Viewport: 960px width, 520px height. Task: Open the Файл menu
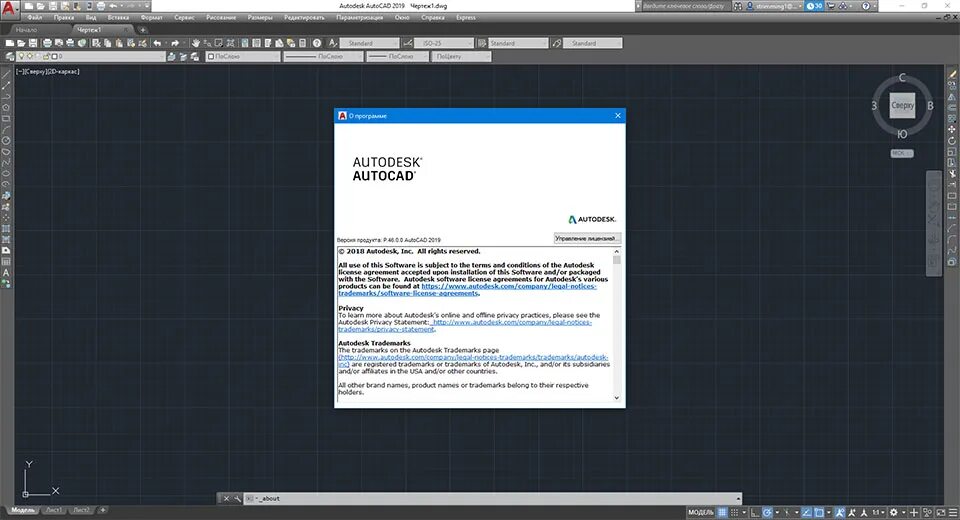click(35, 18)
